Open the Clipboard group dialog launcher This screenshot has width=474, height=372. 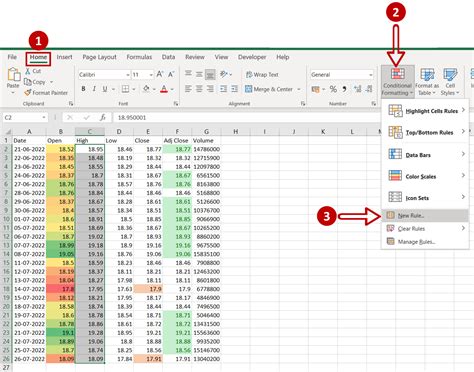coord(71,104)
